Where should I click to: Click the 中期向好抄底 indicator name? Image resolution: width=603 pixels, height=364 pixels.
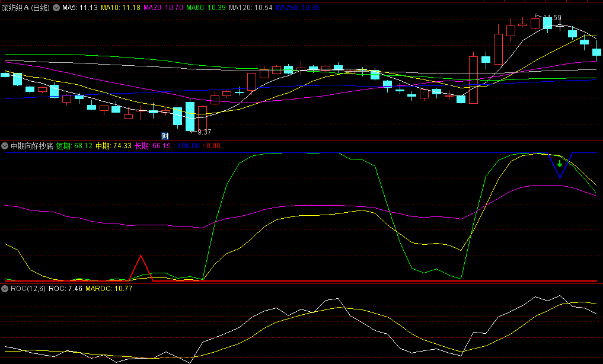32,146
